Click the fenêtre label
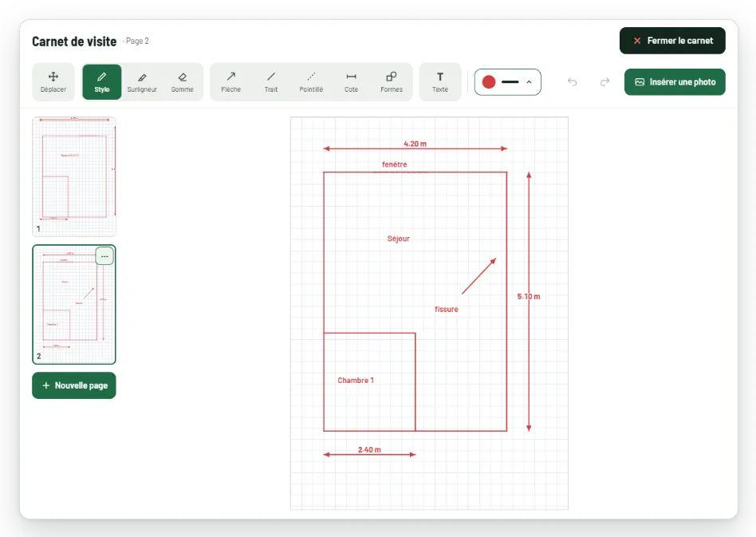The height and width of the screenshot is (537, 756). pos(395,164)
